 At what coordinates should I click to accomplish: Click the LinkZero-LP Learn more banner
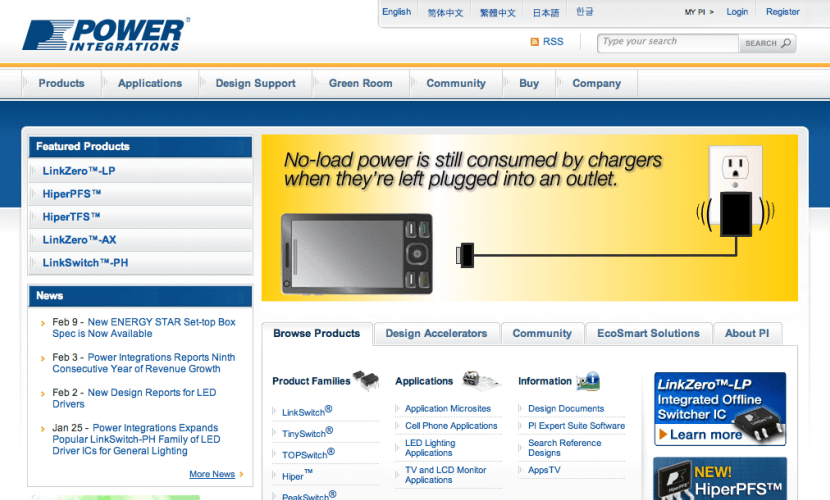pyautogui.click(x=720, y=408)
